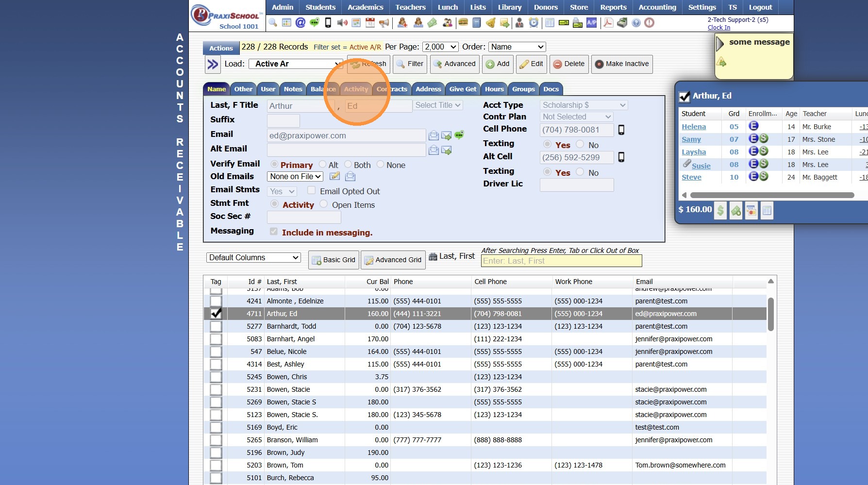Uncheck the Arthur, Ed panel checkbox
868x485 pixels.
(684, 97)
